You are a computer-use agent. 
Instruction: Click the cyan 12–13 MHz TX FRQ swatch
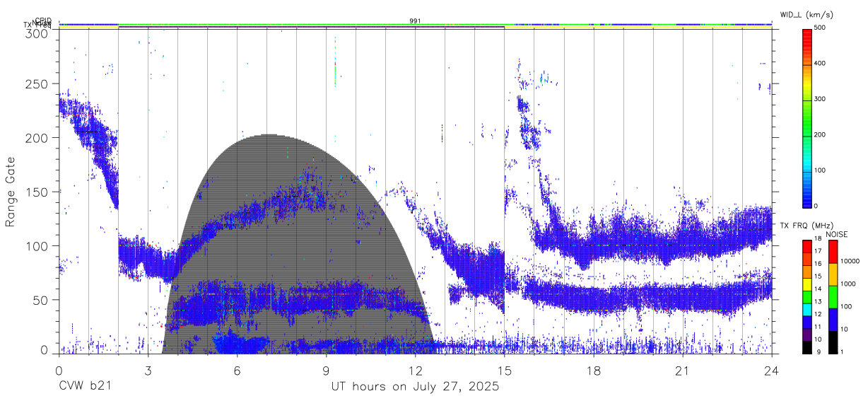coord(807,309)
